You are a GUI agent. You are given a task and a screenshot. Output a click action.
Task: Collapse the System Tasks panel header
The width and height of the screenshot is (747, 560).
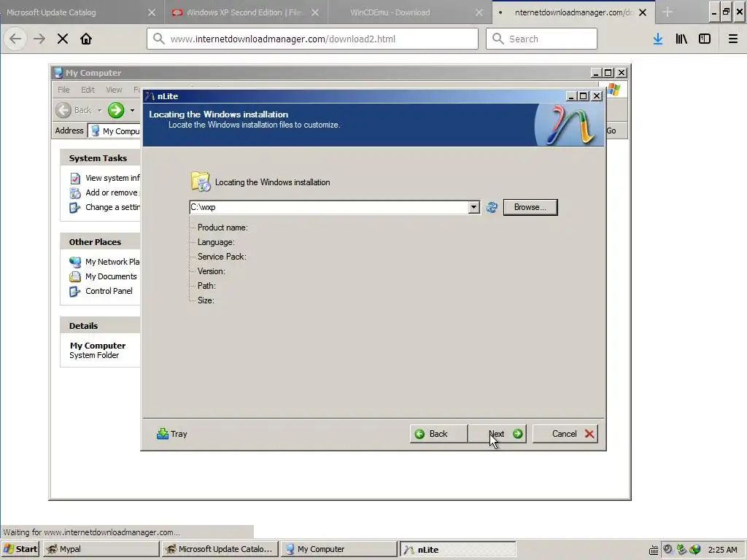point(100,158)
